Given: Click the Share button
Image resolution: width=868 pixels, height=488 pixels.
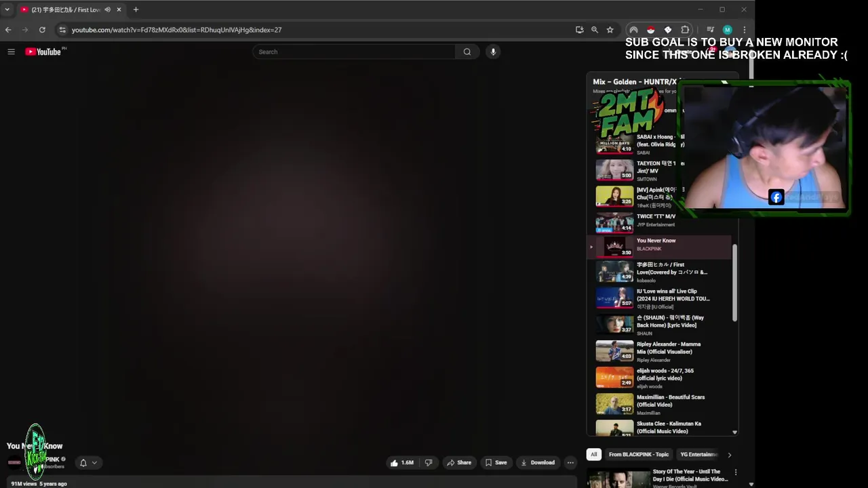Looking at the screenshot, I should (459, 463).
